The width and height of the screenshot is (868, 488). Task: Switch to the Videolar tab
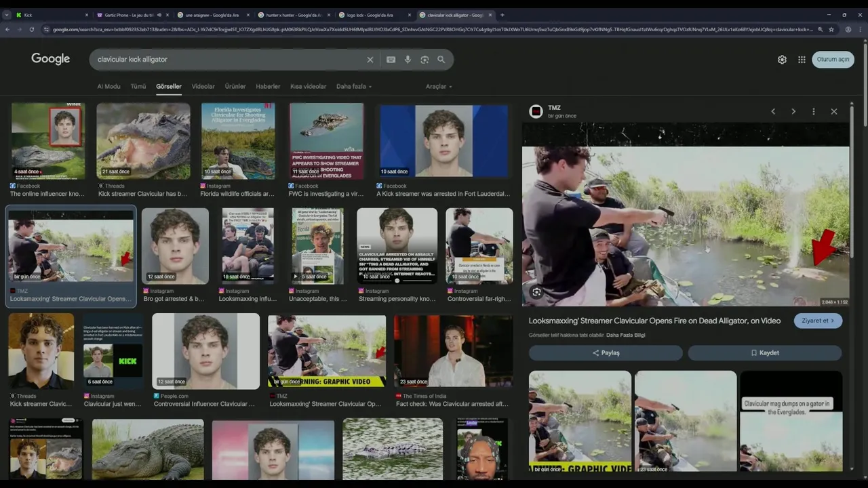click(x=203, y=87)
